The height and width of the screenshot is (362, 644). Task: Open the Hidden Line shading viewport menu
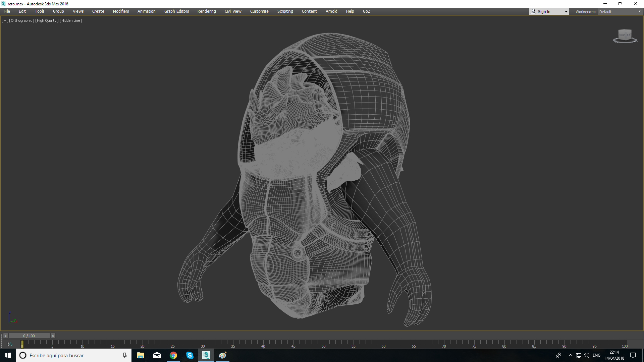tap(71, 20)
